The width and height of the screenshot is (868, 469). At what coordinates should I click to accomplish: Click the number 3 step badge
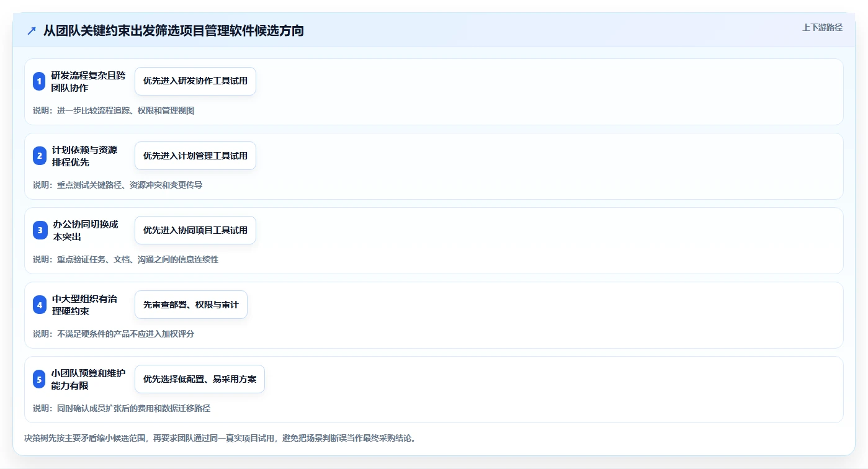coord(39,230)
